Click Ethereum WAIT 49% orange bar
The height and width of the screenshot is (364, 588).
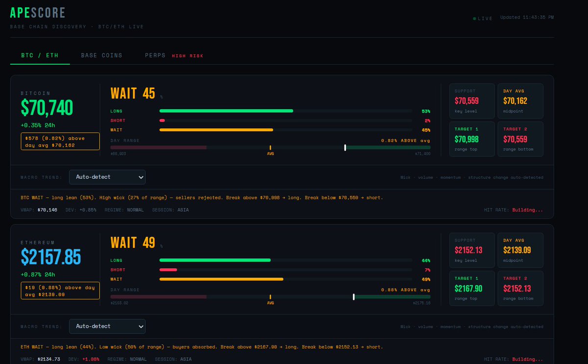click(221, 279)
